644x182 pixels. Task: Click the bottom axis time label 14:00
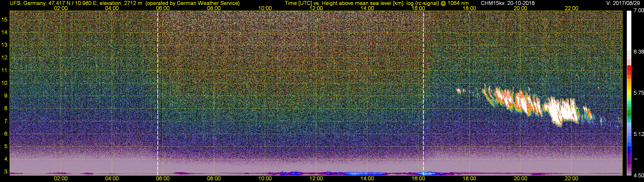[x=367, y=179]
